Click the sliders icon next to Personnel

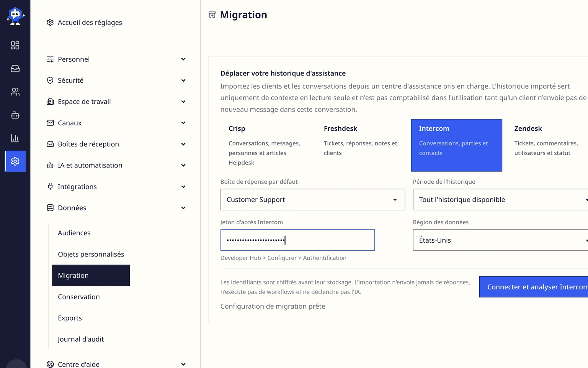(50, 59)
